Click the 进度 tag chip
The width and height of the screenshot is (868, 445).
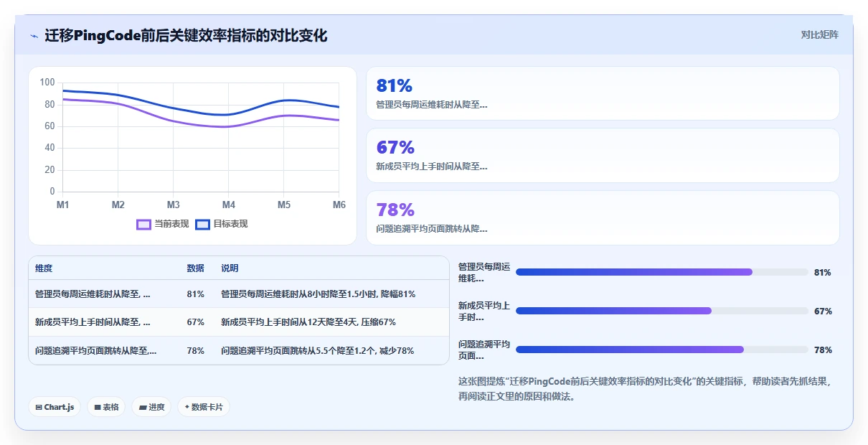tap(151, 407)
